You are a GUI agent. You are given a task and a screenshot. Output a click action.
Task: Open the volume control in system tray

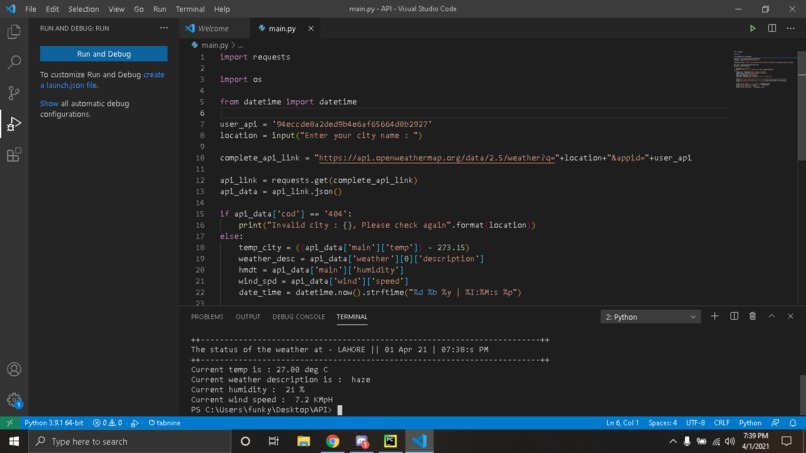(729, 441)
